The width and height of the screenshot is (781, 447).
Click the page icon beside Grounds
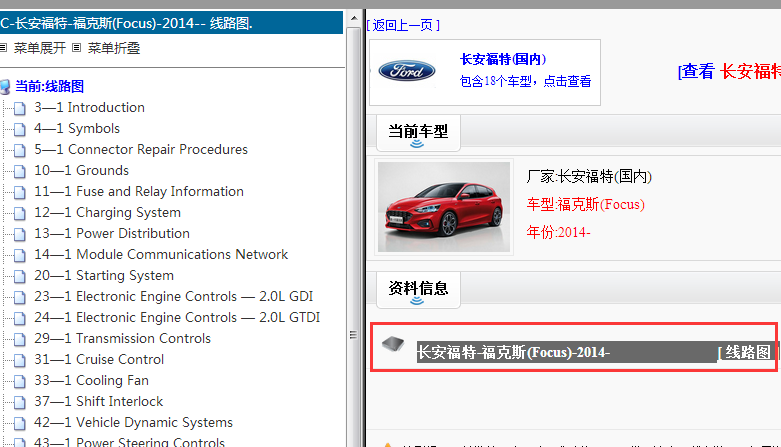click(20, 171)
